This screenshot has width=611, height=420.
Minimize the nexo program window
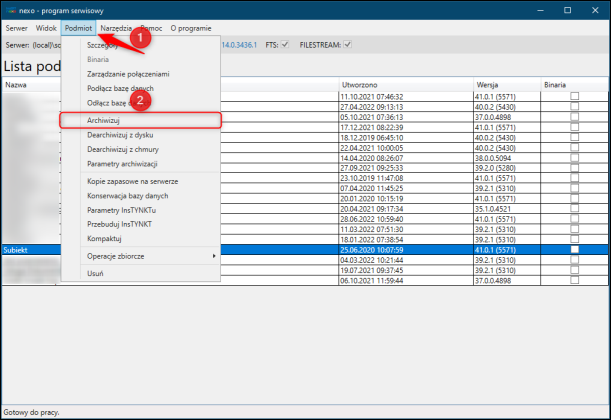(540, 10)
